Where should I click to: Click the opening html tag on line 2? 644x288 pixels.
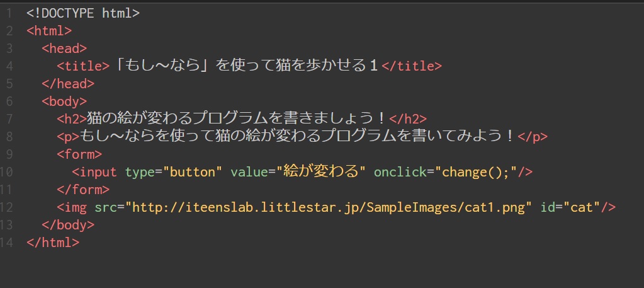(49, 30)
